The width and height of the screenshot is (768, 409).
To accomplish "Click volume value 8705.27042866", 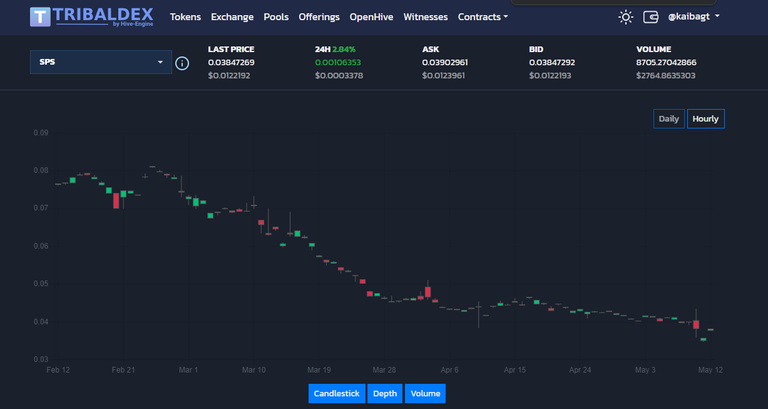I will click(x=666, y=63).
